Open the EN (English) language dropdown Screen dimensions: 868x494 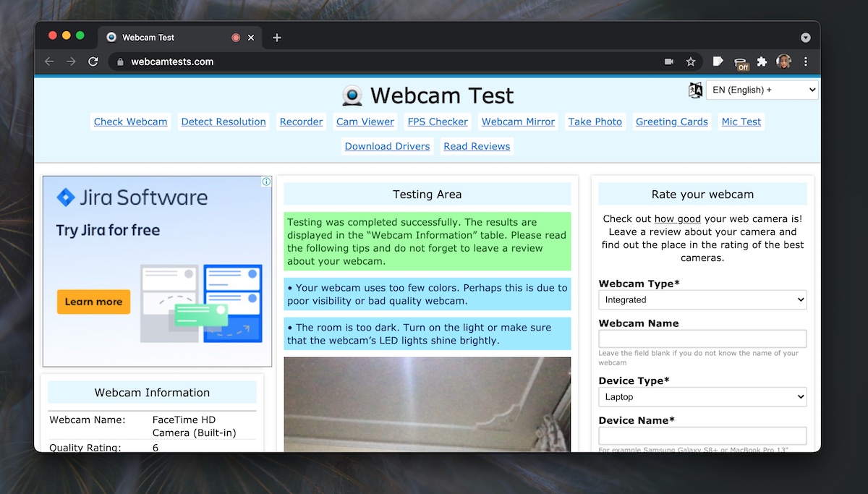pos(762,90)
